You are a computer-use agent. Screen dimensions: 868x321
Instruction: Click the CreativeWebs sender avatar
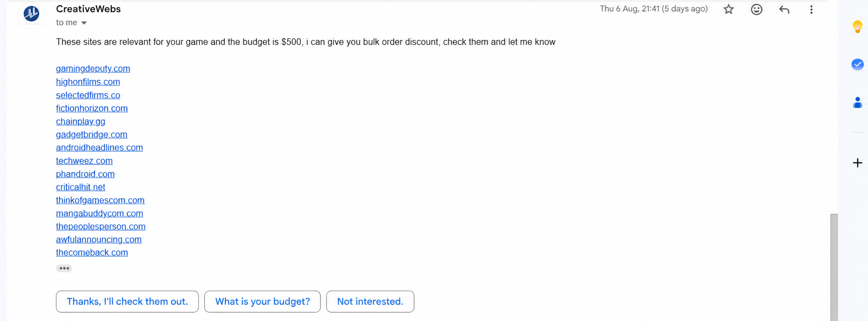click(31, 14)
